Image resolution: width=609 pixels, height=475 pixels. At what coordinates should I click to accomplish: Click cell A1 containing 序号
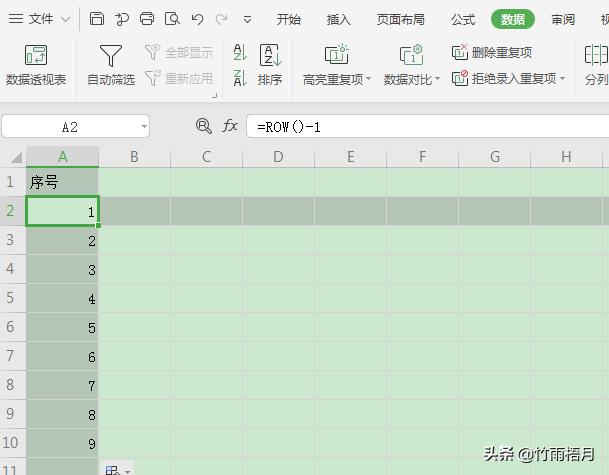coord(63,182)
